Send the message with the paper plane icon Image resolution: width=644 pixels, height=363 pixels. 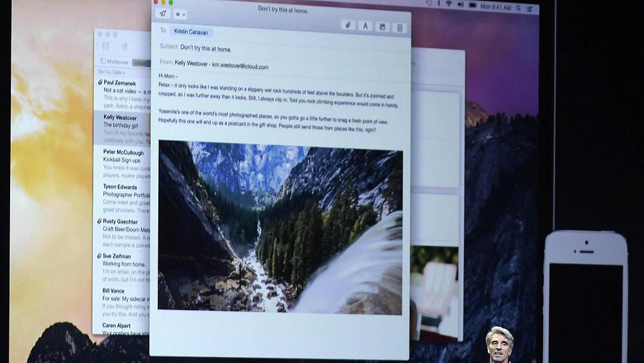163,13
